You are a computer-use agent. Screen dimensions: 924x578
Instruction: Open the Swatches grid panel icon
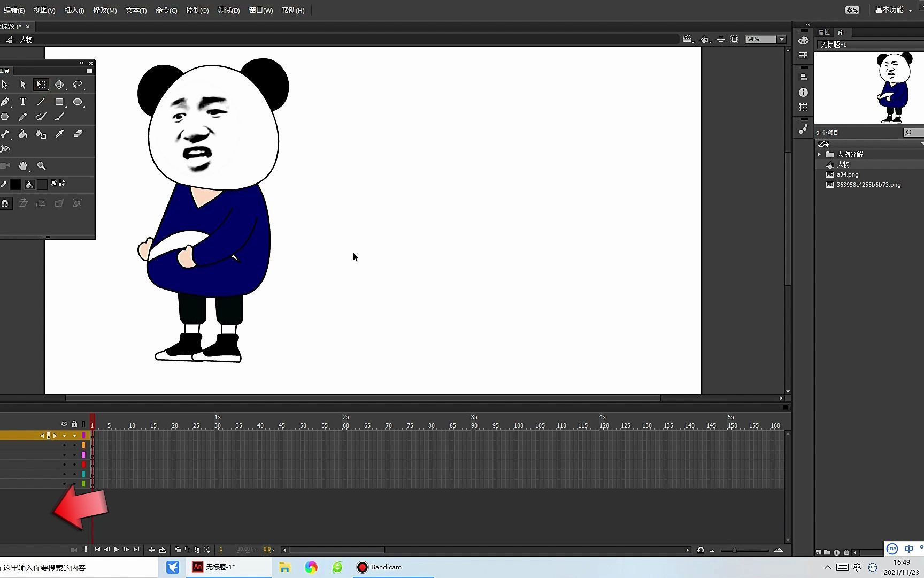coord(803,56)
